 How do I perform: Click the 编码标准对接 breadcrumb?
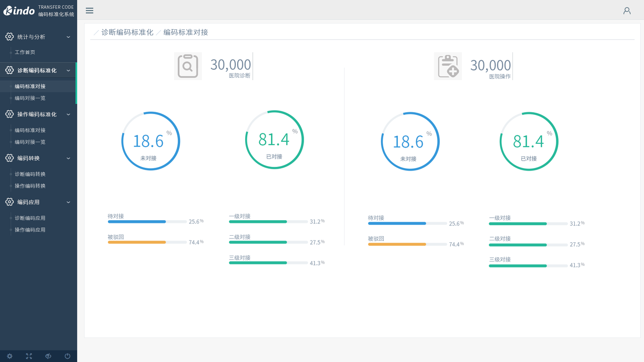click(186, 32)
